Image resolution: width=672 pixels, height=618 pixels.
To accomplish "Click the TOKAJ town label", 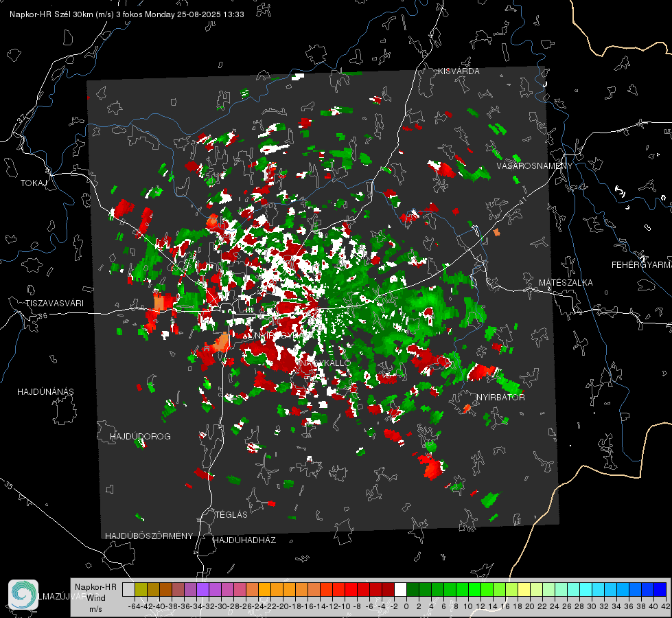I will [x=34, y=183].
